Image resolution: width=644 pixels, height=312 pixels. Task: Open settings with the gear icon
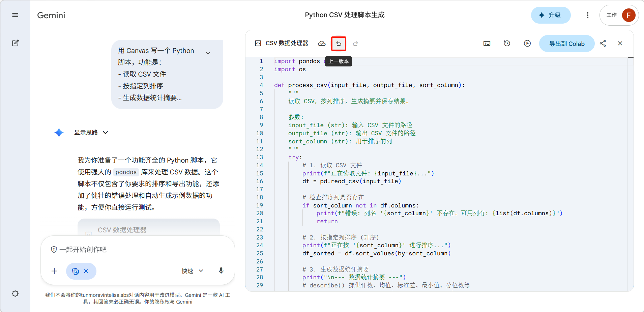tap(15, 293)
